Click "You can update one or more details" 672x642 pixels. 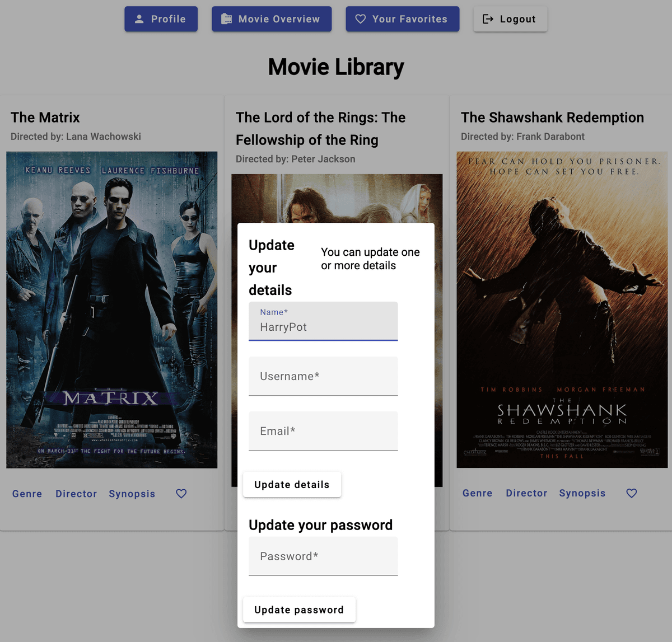[370, 259]
